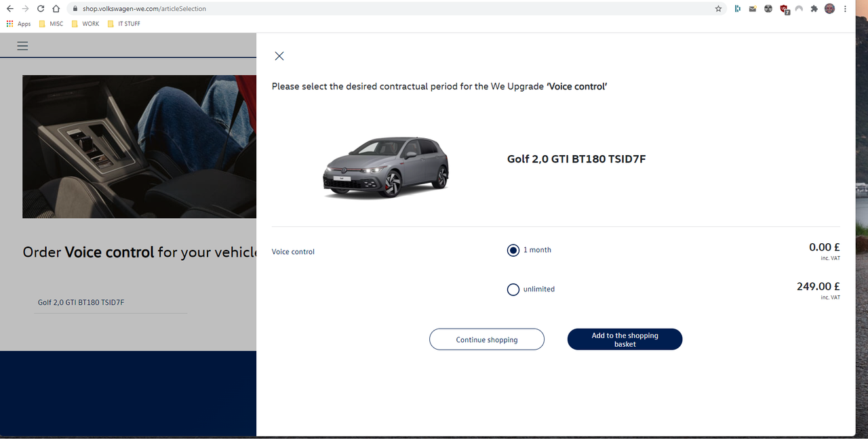Click the 249.00 £ price
The width and height of the screenshot is (868, 439).
coord(818,287)
